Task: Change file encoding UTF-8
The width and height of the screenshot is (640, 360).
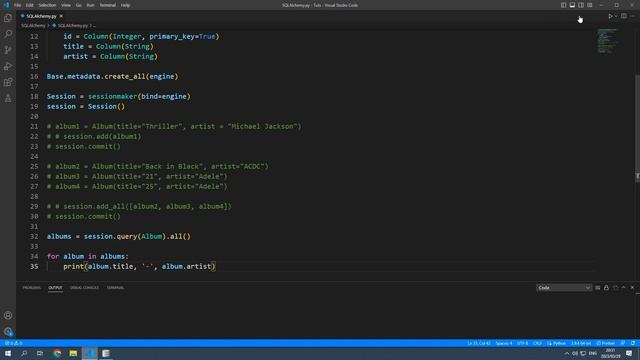Action: pyautogui.click(x=522, y=343)
